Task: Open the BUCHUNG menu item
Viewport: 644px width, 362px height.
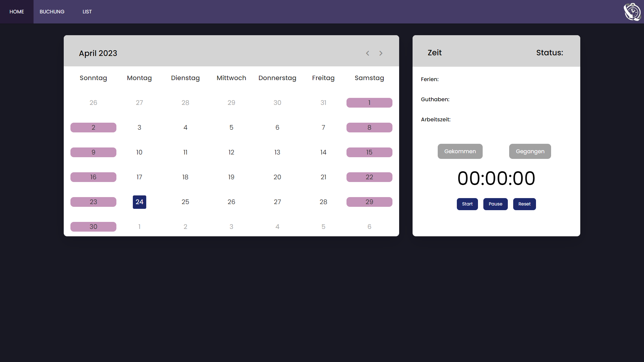Action: tap(52, 12)
